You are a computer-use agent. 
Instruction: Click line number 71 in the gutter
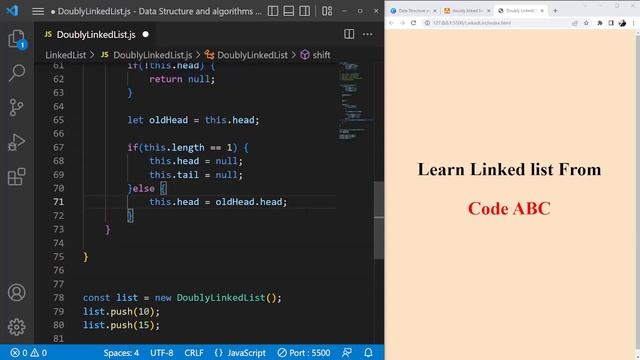pyautogui.click(x=58, y=202)
